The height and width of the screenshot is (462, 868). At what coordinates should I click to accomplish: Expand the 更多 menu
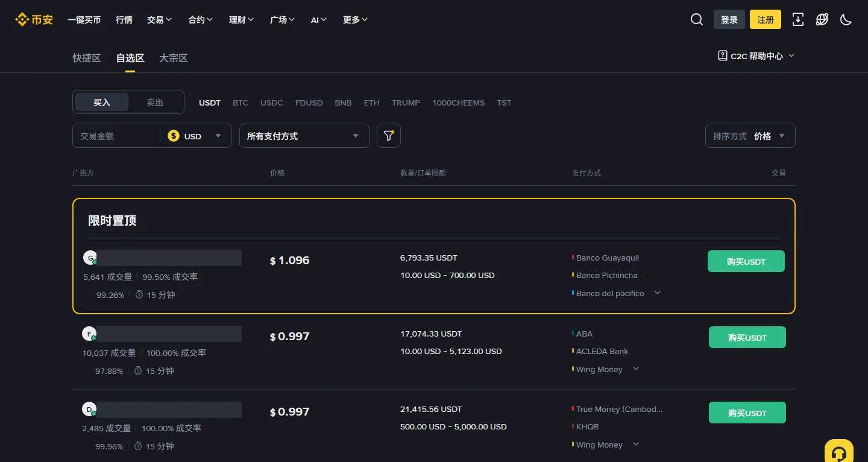356,20
